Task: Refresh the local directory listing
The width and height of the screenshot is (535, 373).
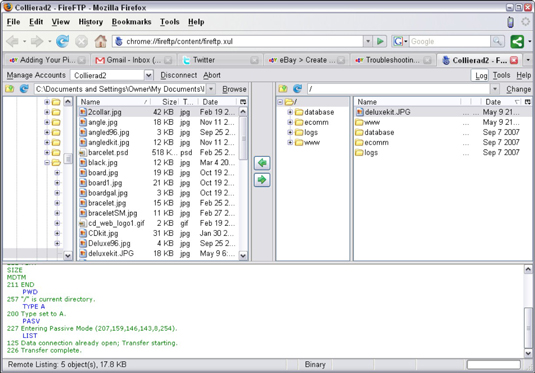Action: point(24,89)
